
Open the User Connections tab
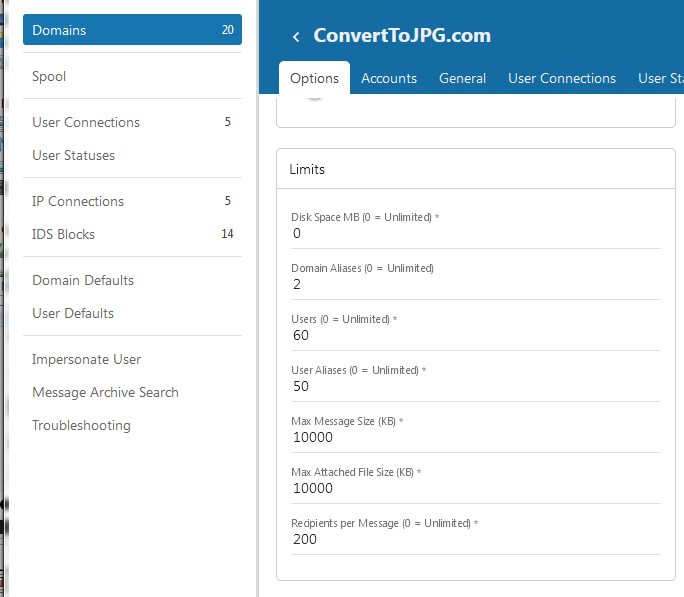point(561,78)
